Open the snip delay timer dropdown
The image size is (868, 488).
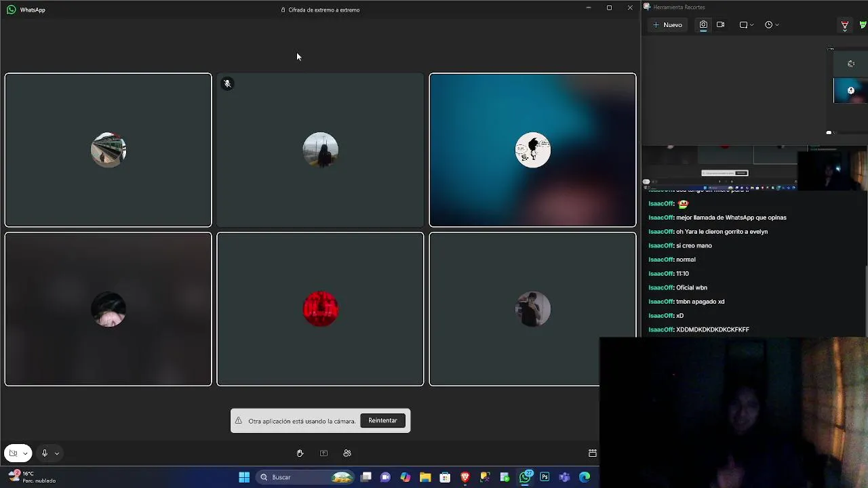pos(772,24)
